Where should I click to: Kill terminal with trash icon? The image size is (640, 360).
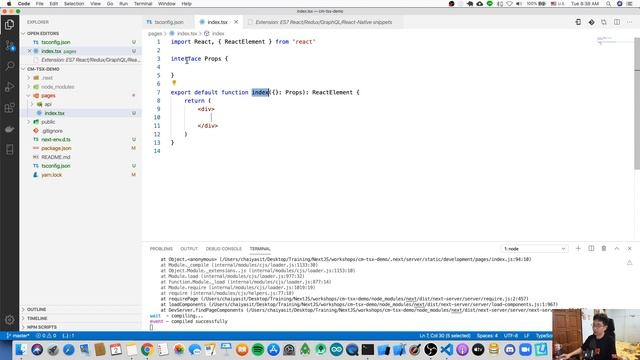(x=604, y=249)
